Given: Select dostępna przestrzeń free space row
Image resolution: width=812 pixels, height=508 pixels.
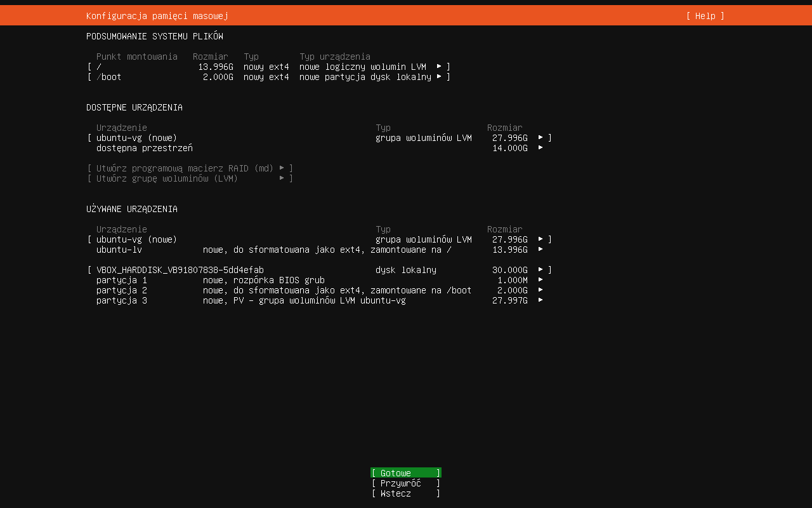Looking at the screenshot, I should (320, 148).
